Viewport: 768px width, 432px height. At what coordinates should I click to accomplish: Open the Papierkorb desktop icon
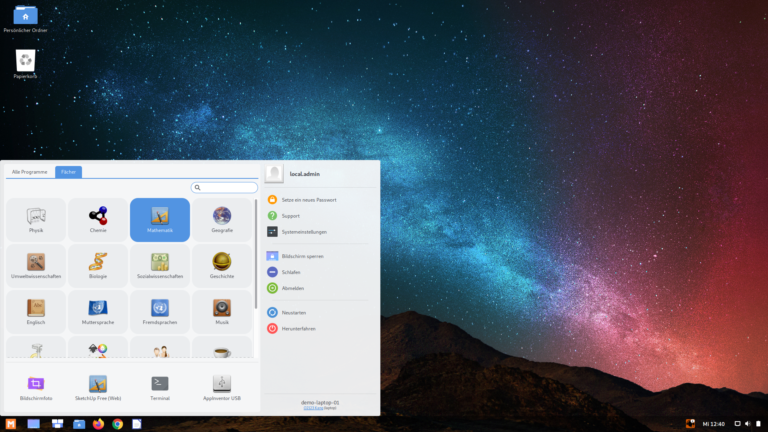(25, 64)
